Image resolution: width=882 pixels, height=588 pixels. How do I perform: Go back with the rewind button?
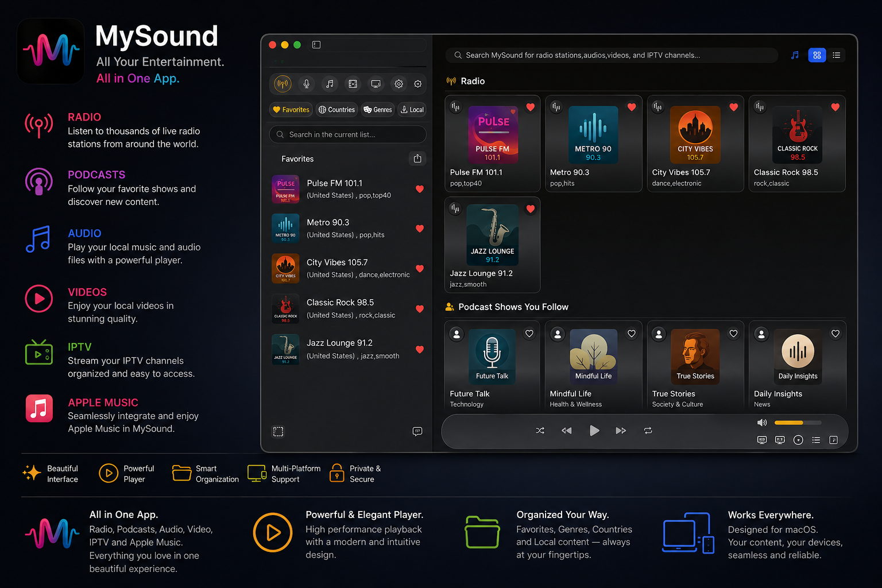click(x=567, y=431)
